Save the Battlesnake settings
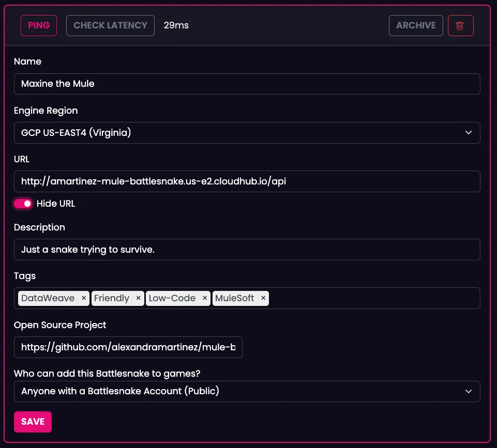The width and height of the screenshot is (497, 448). pos(33,422)
